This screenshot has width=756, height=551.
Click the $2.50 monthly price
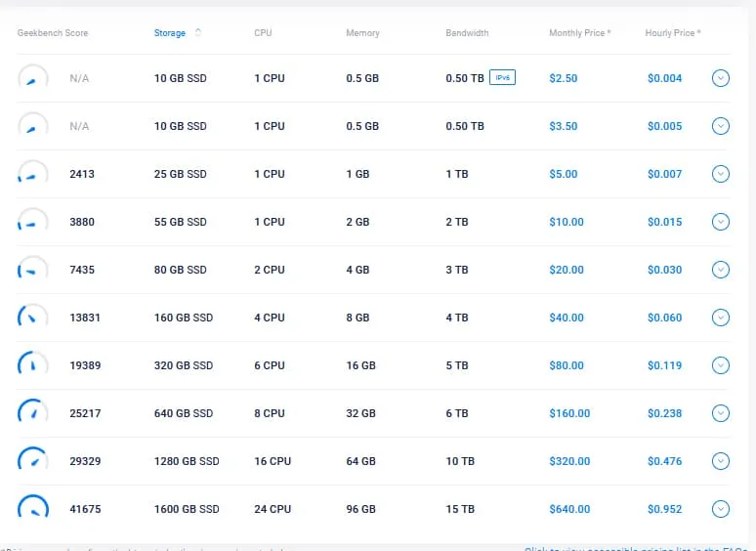pos(564,78)
